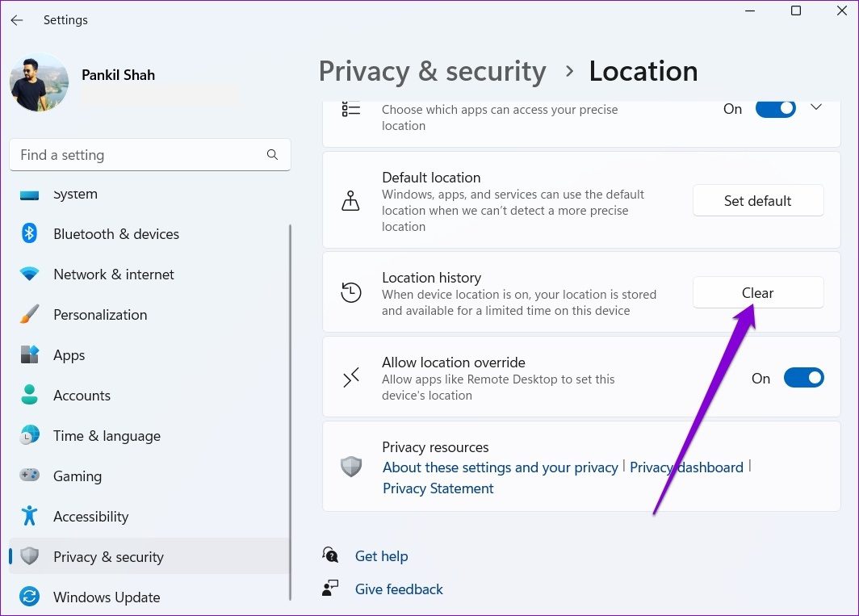This screenshot has width=859, height=616.
Task: Click the Gaming controller icon
Action: click(30, 476)
